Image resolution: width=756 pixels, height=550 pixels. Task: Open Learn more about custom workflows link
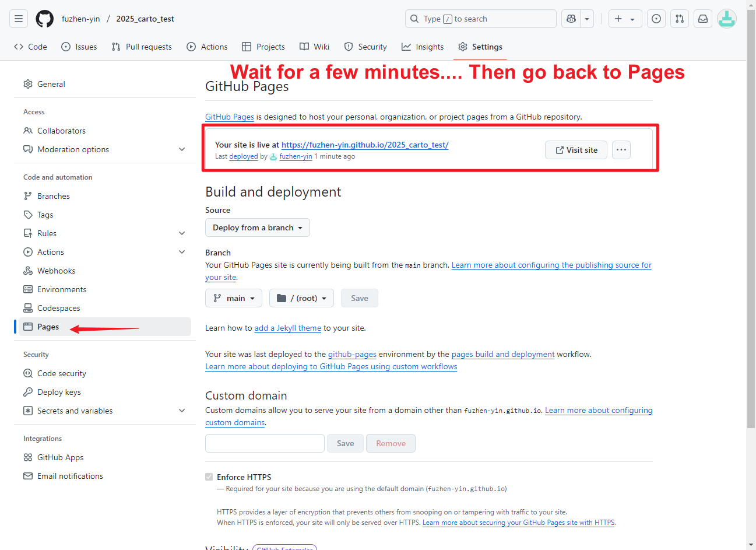click(x=331, y=366)
